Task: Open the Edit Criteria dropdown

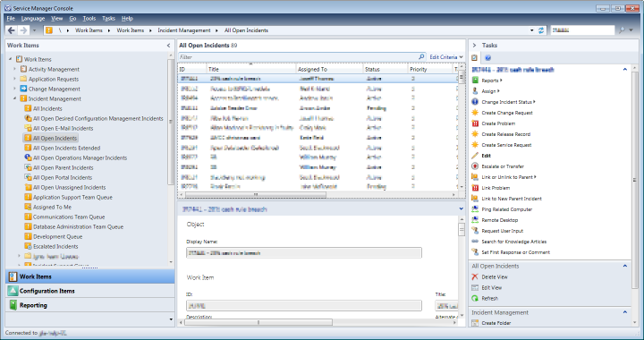Action: pos(446,57)
